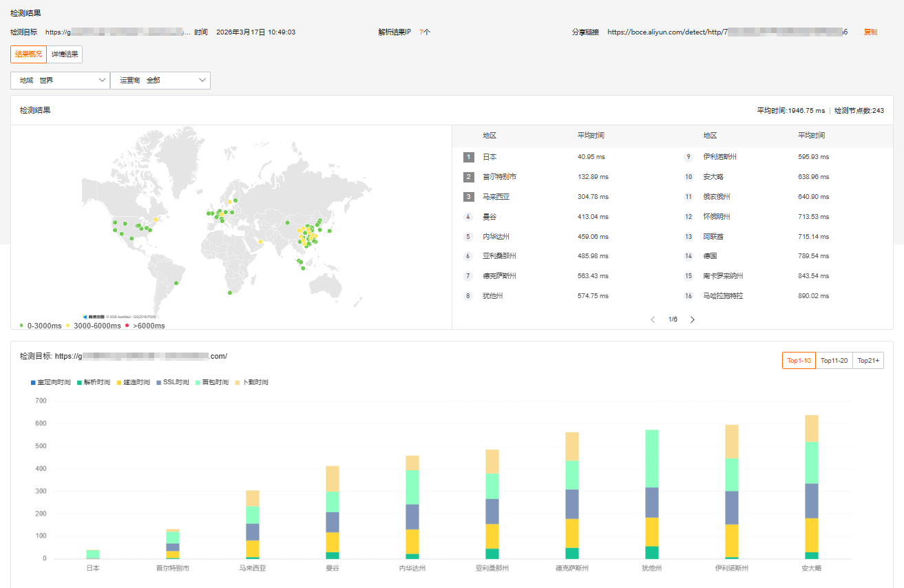904x588 pixels.
Task: Open the 地域 region dropdown
Action: (x=60, y=81)
